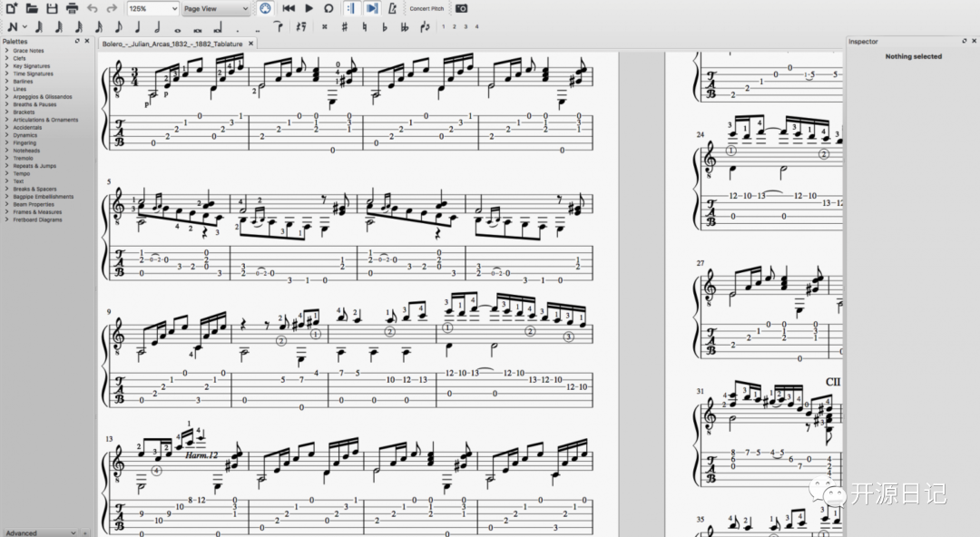
Task: Open the Advanced workspace dropdown
Action: [39, 532]
